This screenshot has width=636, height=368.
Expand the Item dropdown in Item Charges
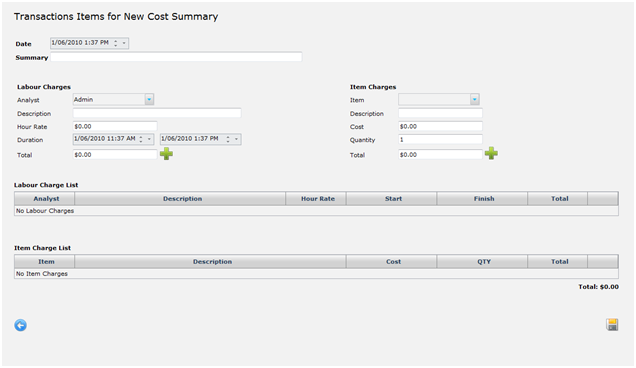(475, 99)
